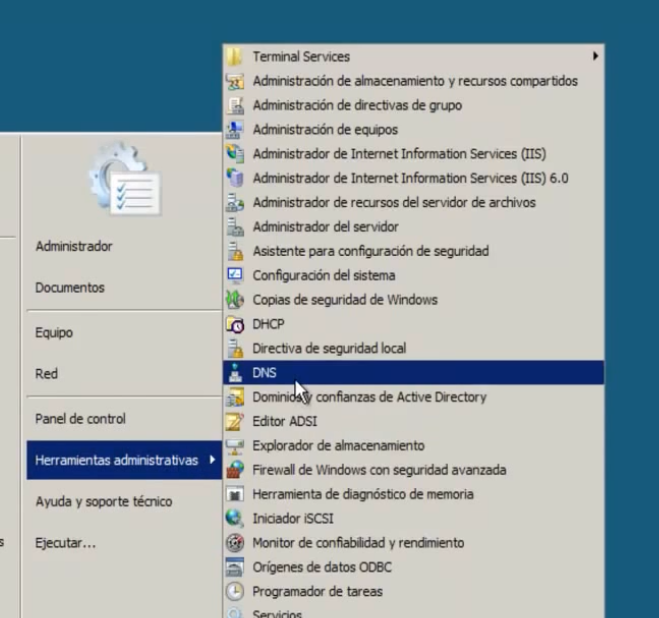Open DHCP management console
This screenshot has width=659, height=618.
[414, 324]
